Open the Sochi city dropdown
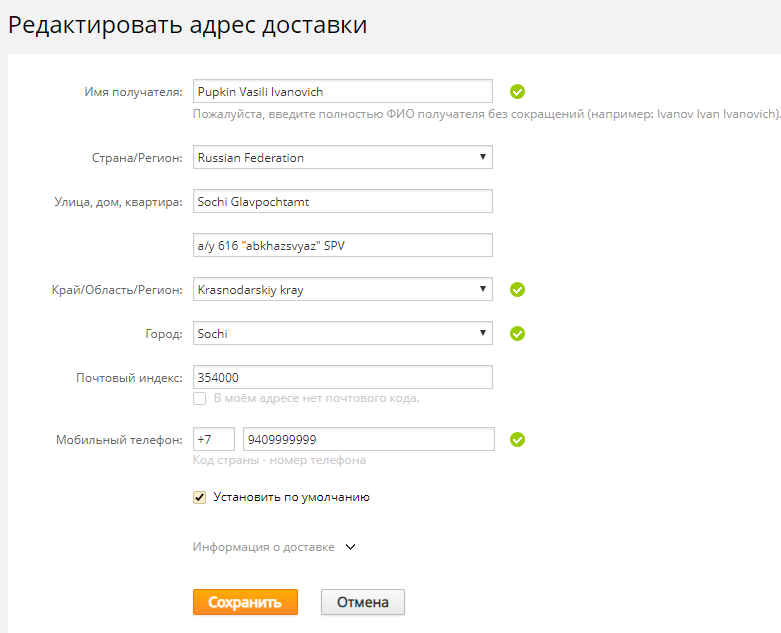Viewport: 781px width, 633px height. (x=343, y=333)
